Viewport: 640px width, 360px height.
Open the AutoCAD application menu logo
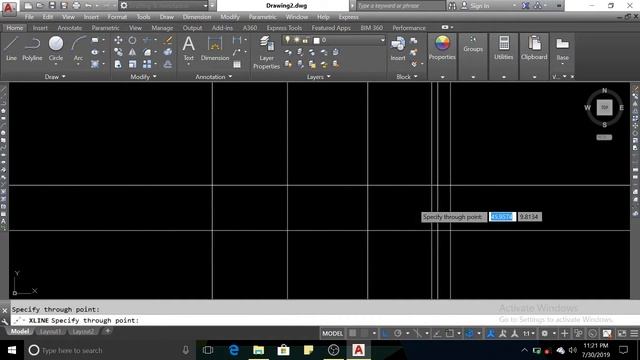[x=9, y=8]
